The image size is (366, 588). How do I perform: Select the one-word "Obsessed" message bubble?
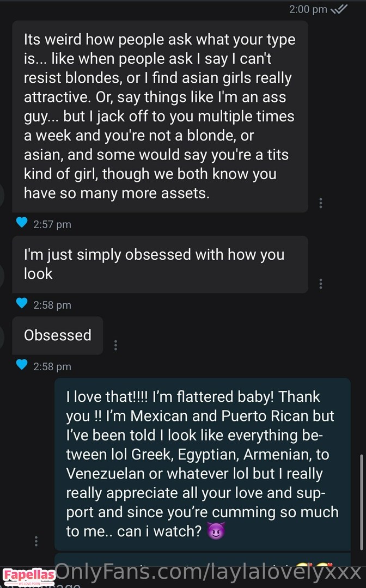[57, 335]
